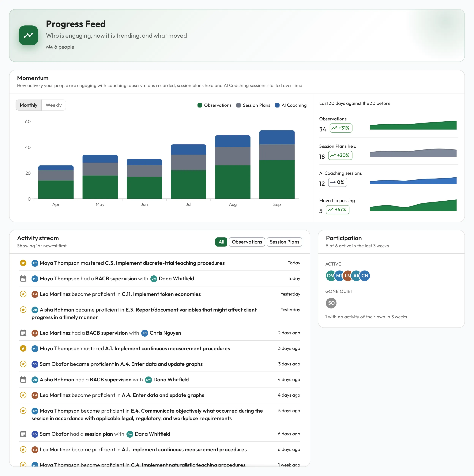
Task: Click the people group icon beside 6 people
Action: click(x=49, y=47)
